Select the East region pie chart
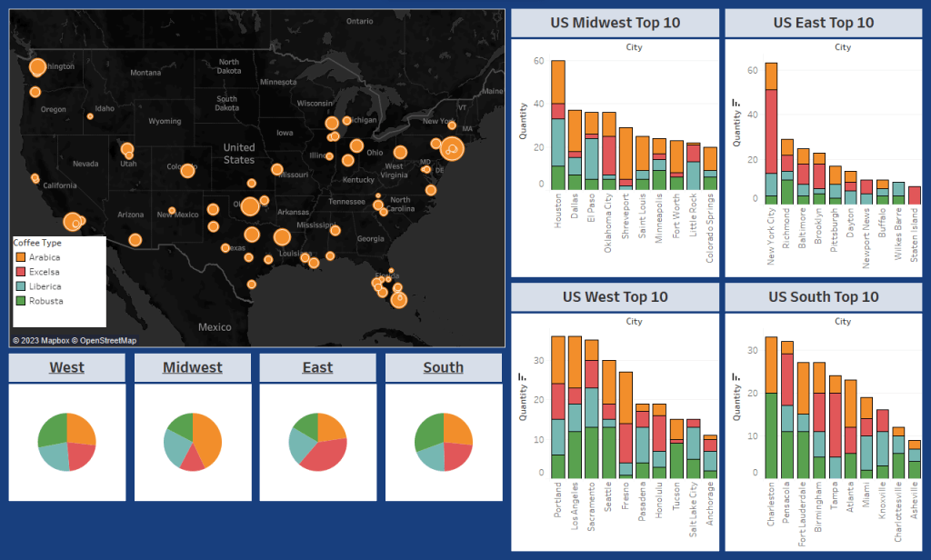This screenshot has width=931, height=560. tap(317, 442)
